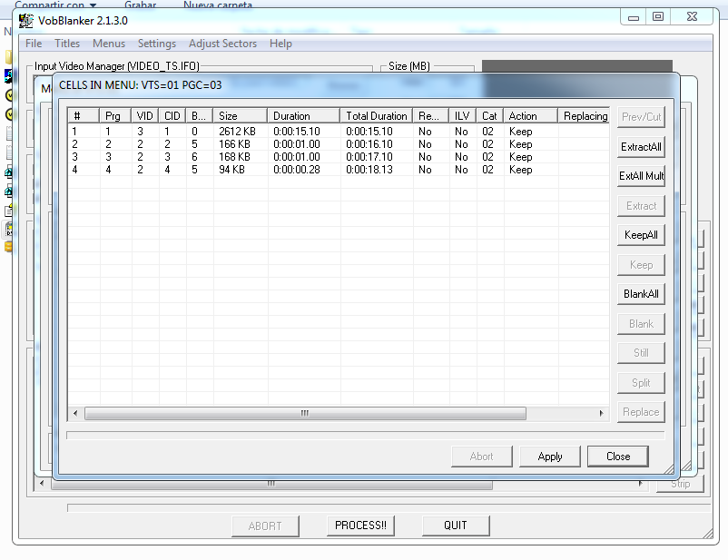
Task: Click the QUIT button
Action: [456, 526]
